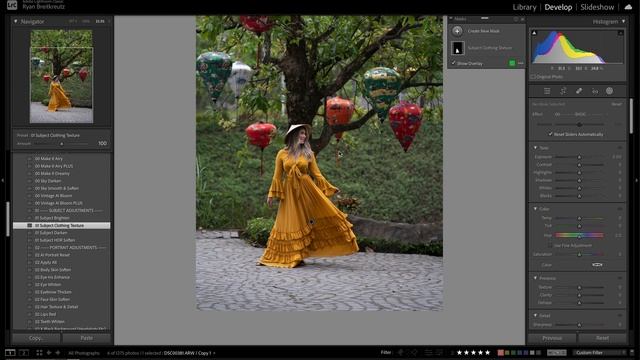640x360 pixels.
Task: Select the 01 Subject Clothing Texture preset
Action: 61,225
